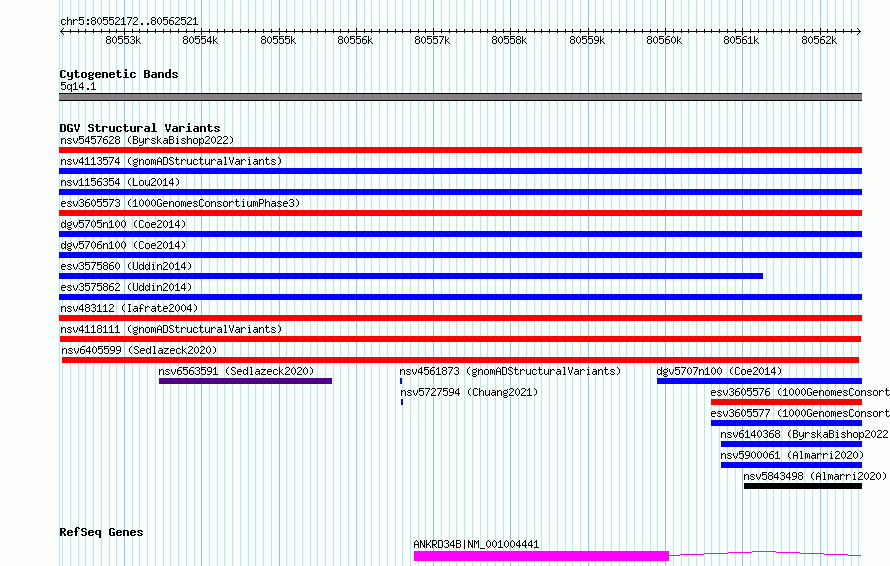Click the magenta ANKRD34B exon block
Image resolution: width=890 pixels, height=566 pixels.
click(x=541, y=556)
